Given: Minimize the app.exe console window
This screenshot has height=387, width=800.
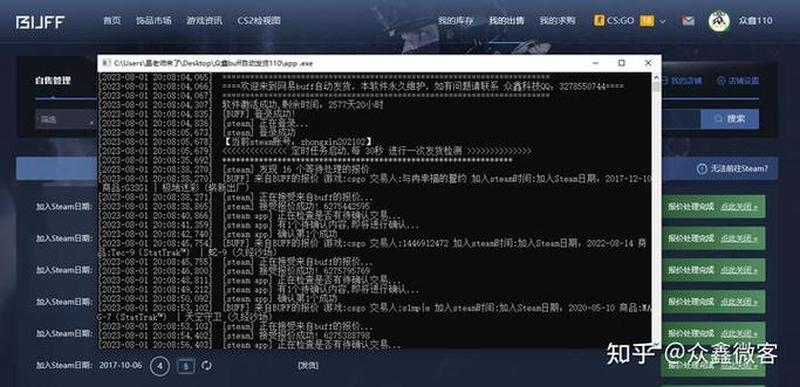Looking at the screenshot, I should [x=595, y=63].
